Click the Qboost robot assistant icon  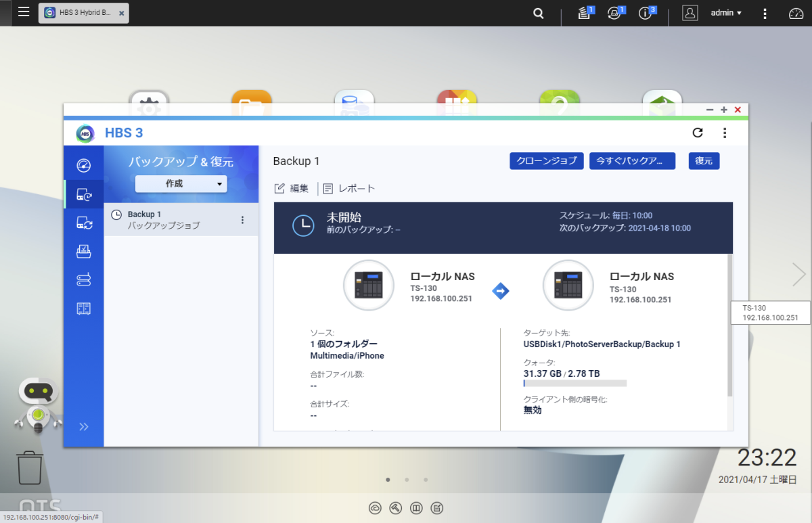tap(38, 405)
